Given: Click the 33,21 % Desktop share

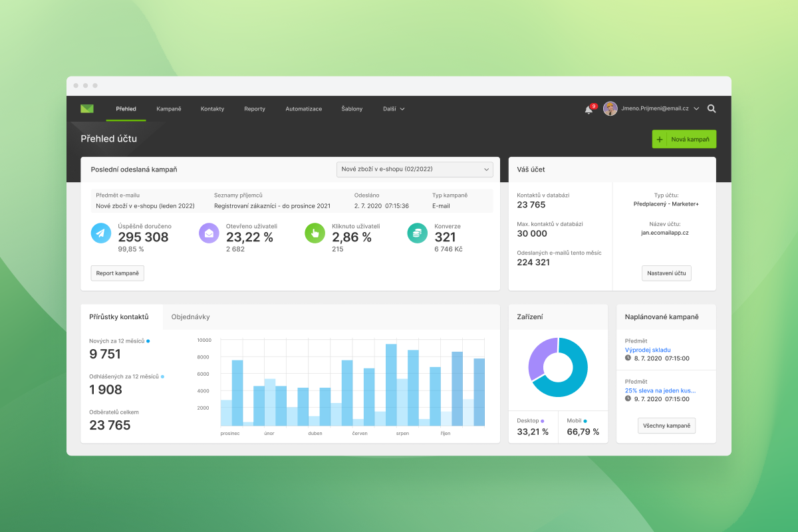Looking at the screenshot, I should click(533, 432).
